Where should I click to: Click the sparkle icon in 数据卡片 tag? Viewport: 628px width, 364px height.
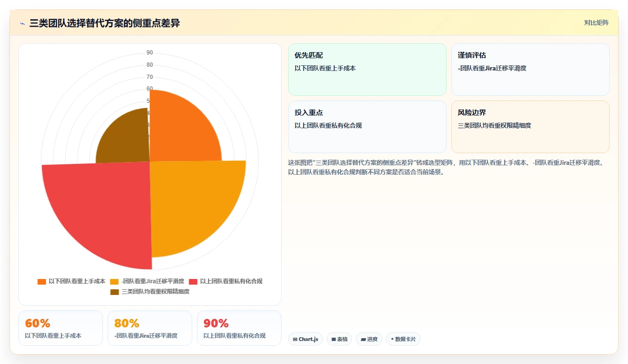pyautogui.click(x=392, y=339)
